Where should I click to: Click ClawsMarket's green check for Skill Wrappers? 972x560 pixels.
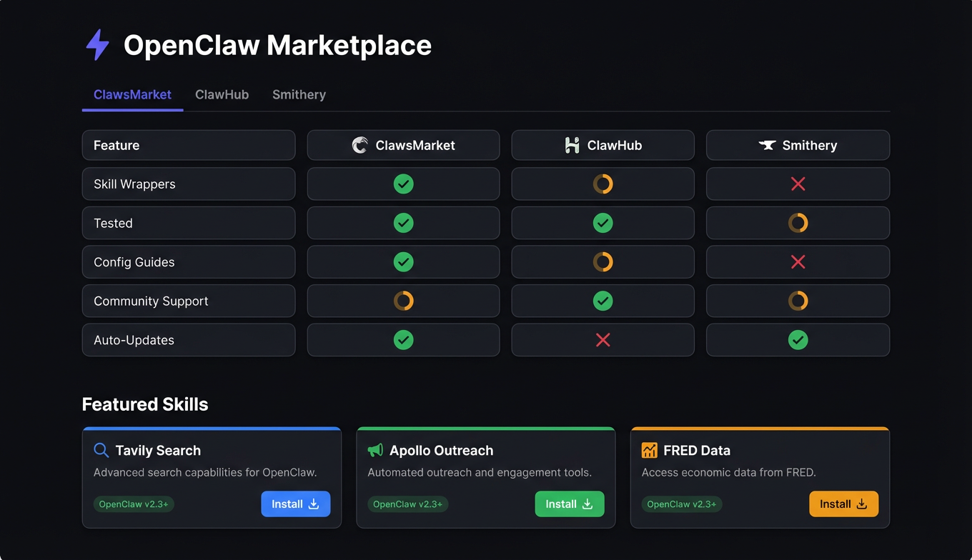(403, 184)
